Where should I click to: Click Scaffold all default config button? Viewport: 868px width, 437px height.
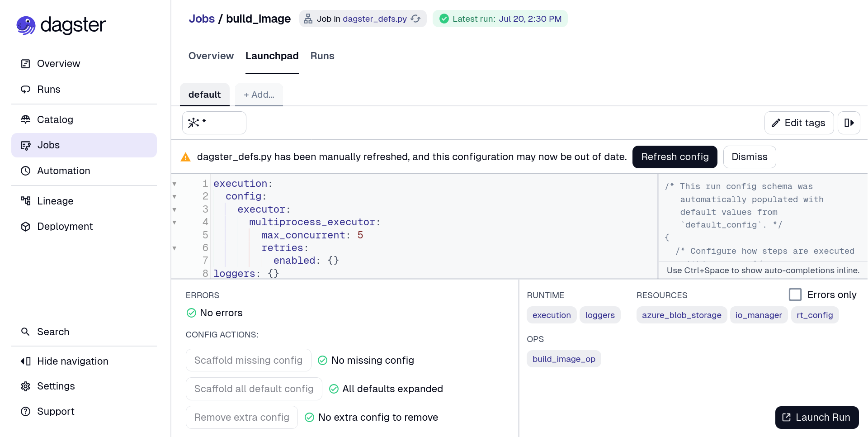point(254,389)
